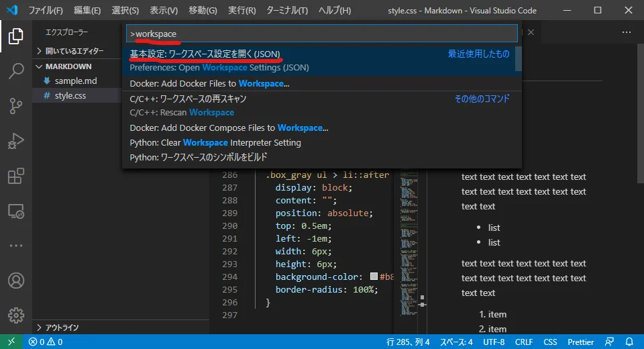Viewport: 644px width, 349px height.
Task: Click the 'position: absolute;' code line
Action: click(x=324, y=213)
